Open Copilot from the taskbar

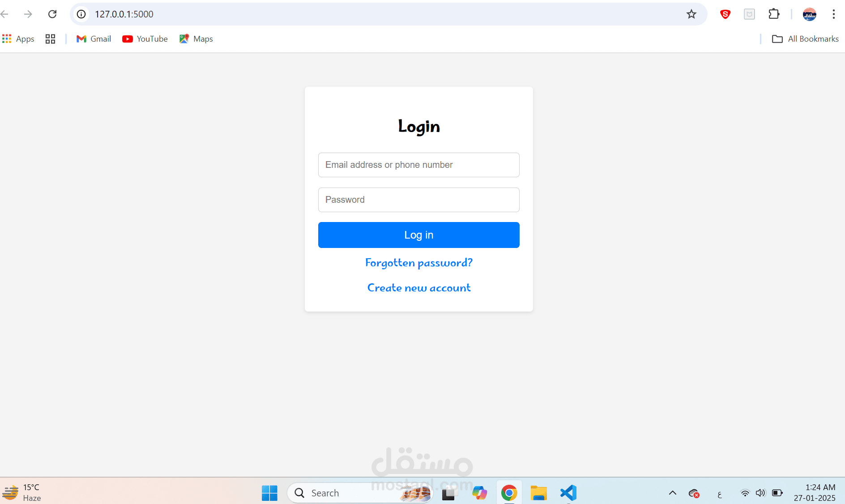tap(479, 493)
